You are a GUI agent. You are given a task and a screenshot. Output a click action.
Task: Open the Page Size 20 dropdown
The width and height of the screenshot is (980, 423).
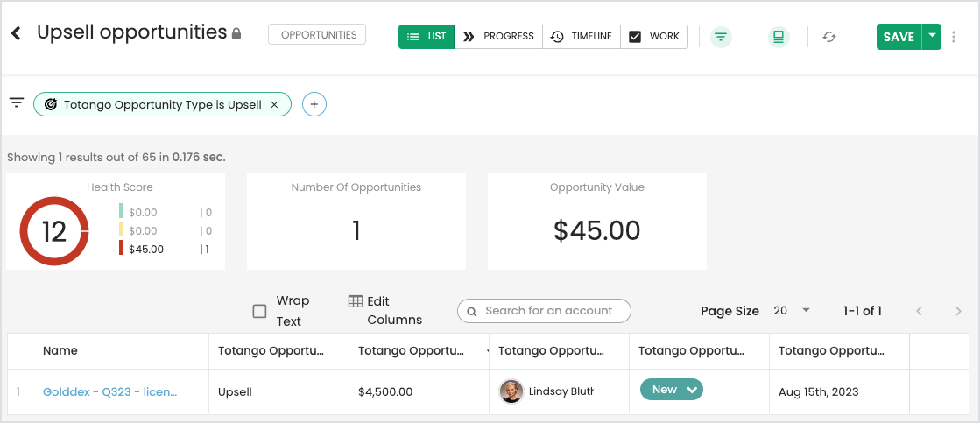(x=791, y=311)
